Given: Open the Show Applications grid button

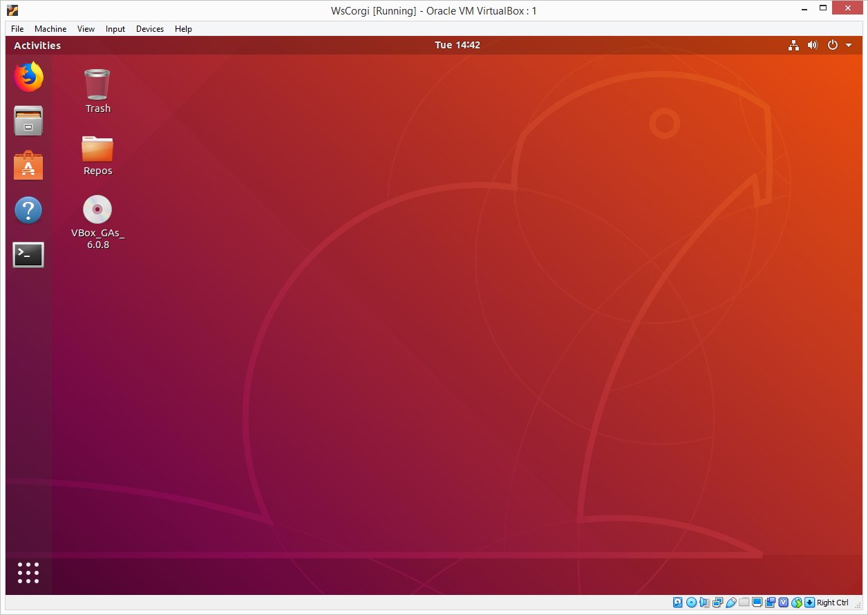Looking at the screenshot, I should tap(28, 572).
